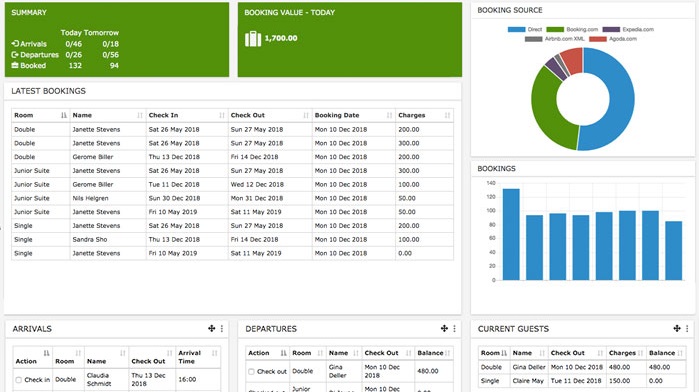Viewport: 699px width, 392px height.
Task: Tick the Check in checkbox for Claudia Schmidt
Action: pos(19,380)
